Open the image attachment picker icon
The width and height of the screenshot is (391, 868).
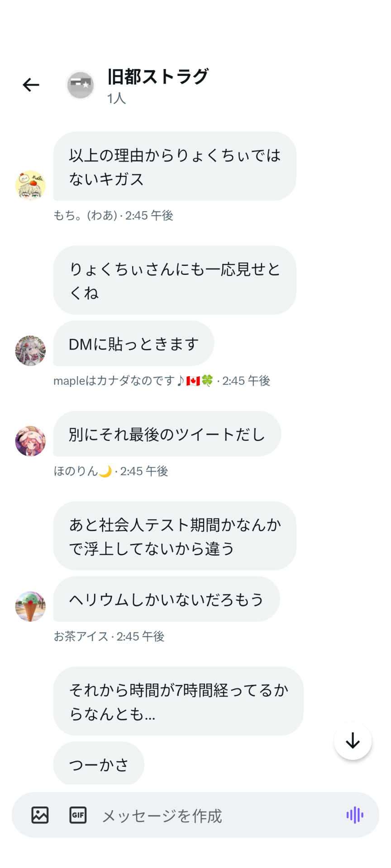pos(40,815)
